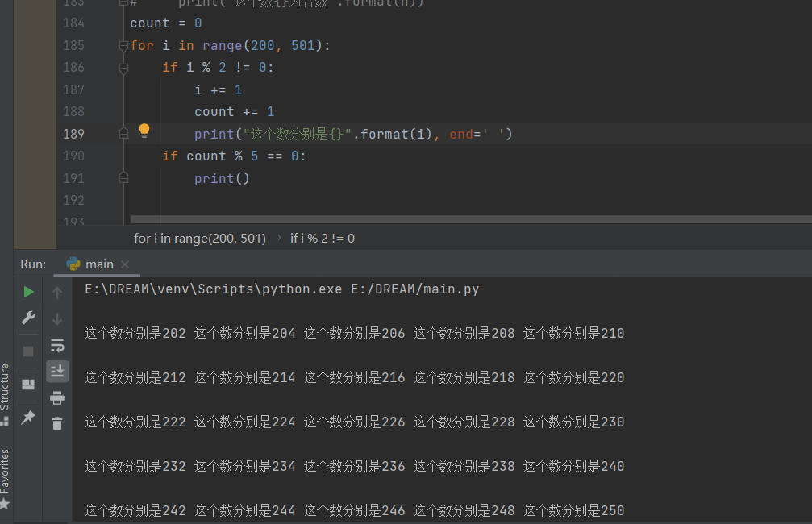Click the 'if count % 5 == 0:' line
812x524 pixels.
click(x=234, y=156)
